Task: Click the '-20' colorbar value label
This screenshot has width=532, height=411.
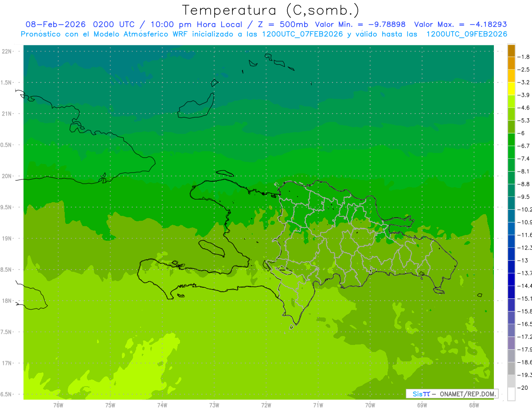Action: click(523, 388)
